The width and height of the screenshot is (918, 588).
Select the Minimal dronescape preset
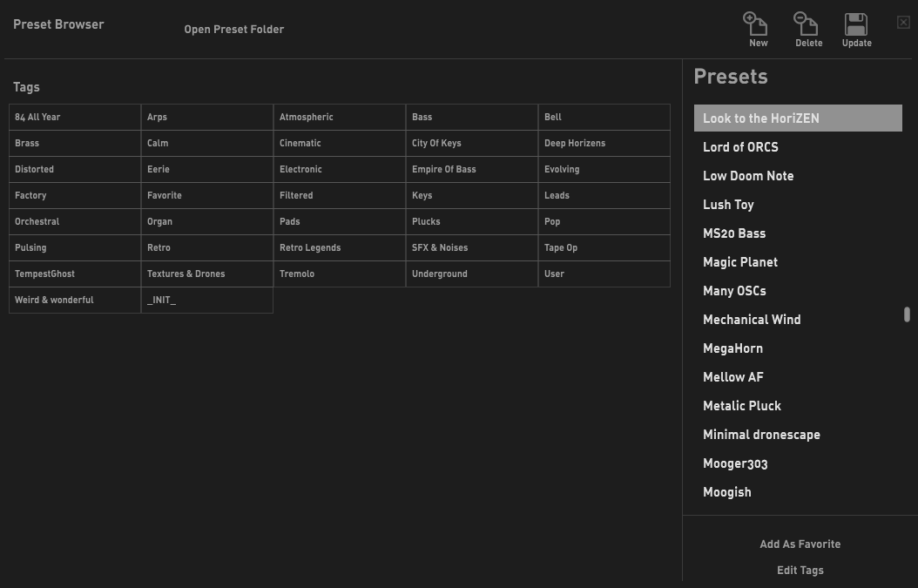point(761,435)
